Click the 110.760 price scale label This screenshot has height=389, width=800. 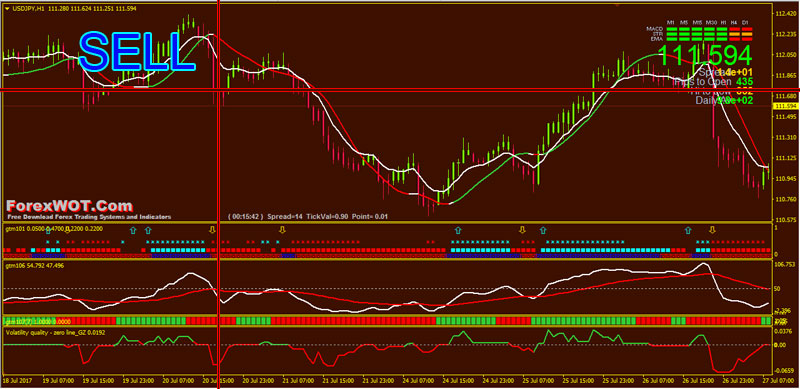coord(786,199)
